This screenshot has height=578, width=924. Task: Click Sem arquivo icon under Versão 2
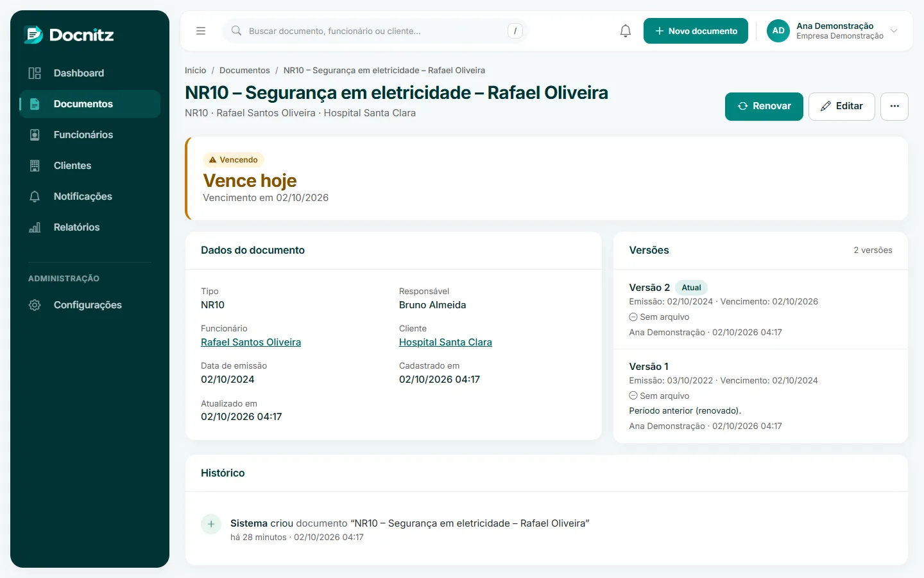(x=633, y=317)
